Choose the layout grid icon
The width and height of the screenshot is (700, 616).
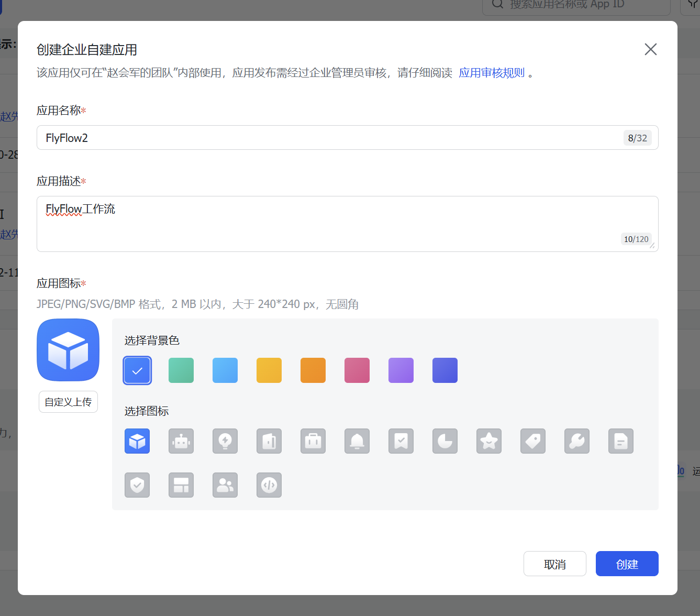pos(181,485)
